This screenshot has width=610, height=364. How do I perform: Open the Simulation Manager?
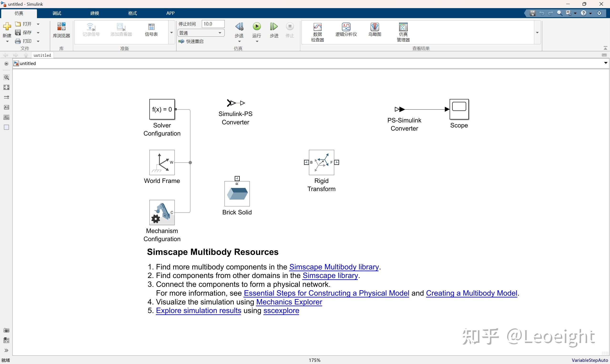403,32
